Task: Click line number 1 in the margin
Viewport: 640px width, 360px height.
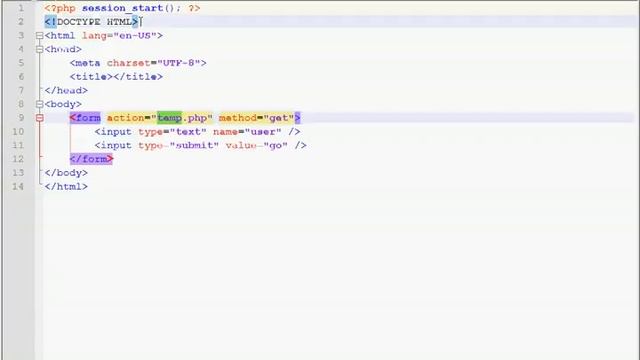Action: coord(20,8)
